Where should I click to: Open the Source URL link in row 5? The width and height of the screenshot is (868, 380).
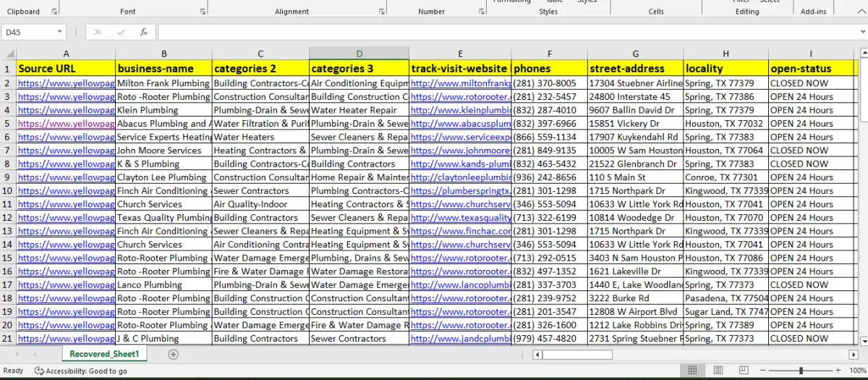tap(66, 124)
